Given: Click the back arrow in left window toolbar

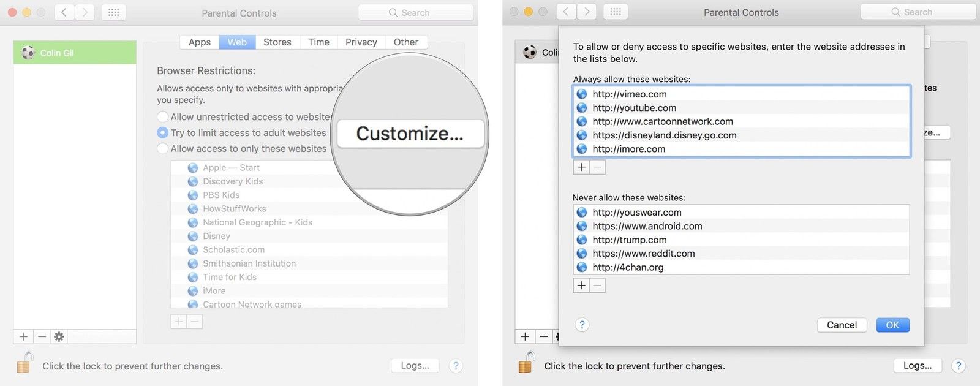Looking at the screenshot, I should 64,12.
